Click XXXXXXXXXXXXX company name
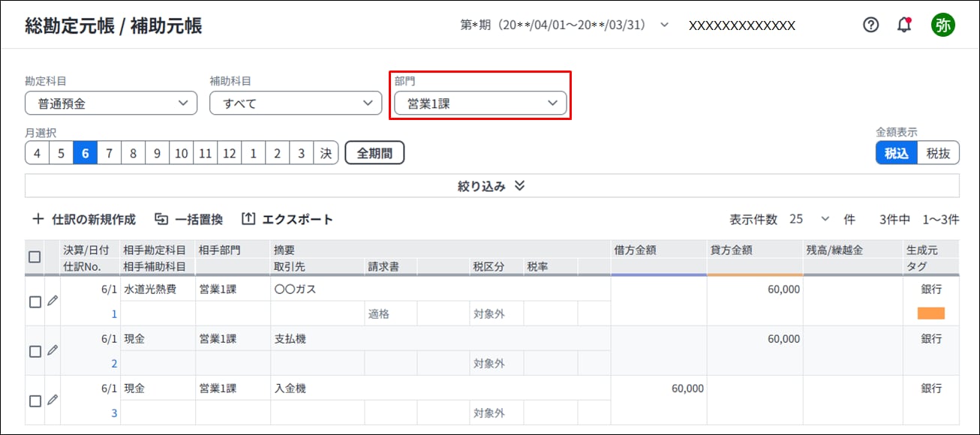Viewport: 980px width, 435px height. 742,25
